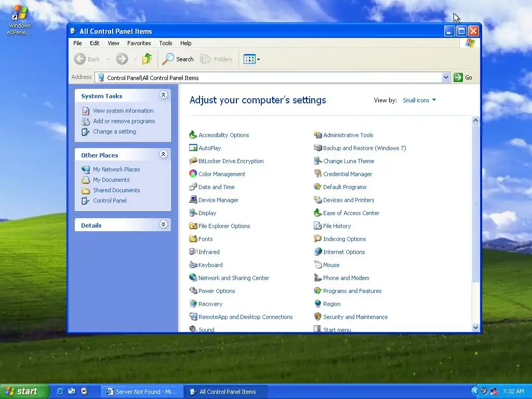Open Shared Documents link
The width and height of the screenshot is (532, 399).
[116, 190]
